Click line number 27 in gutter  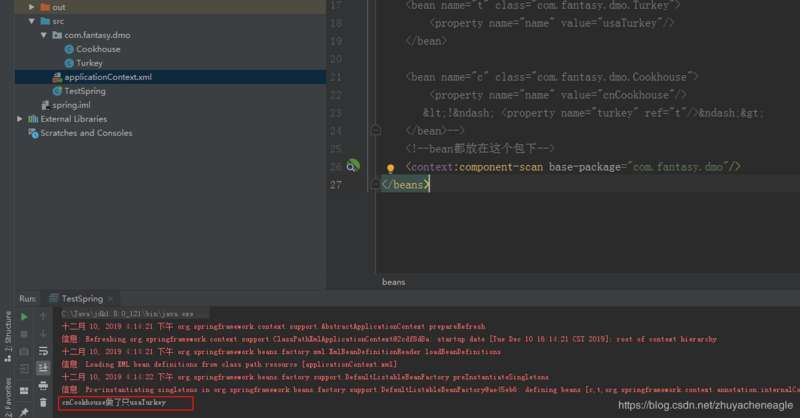(x=336, y=185)
